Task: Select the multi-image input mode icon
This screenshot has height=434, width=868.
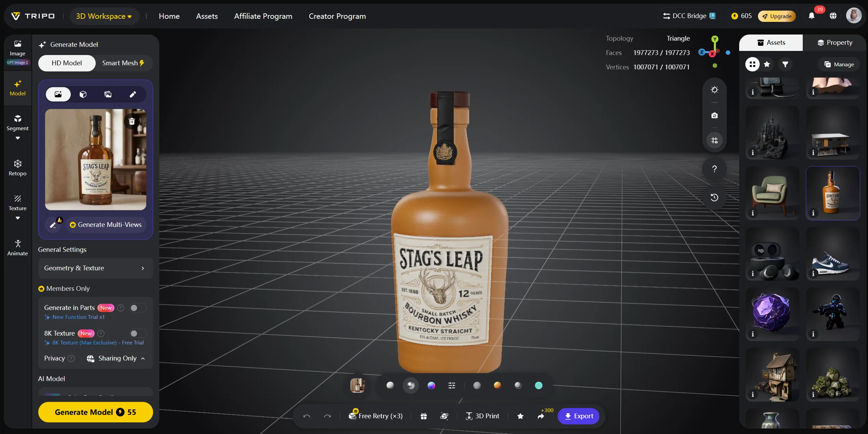Action: click(108, 94)
